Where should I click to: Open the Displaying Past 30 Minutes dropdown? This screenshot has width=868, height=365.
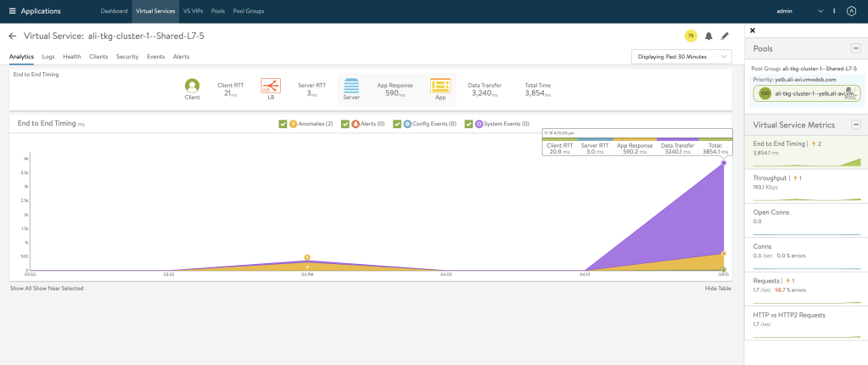(x=681, y=56)
